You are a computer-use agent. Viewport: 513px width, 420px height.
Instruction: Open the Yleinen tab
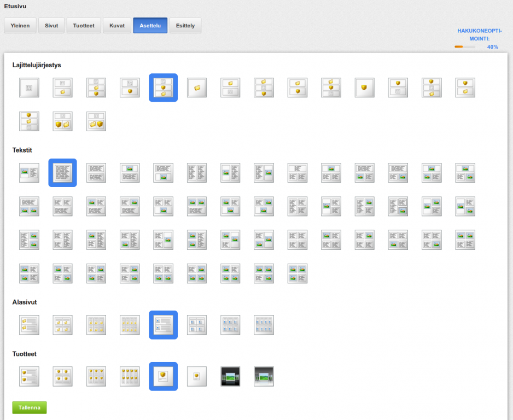tap(20, 26)
